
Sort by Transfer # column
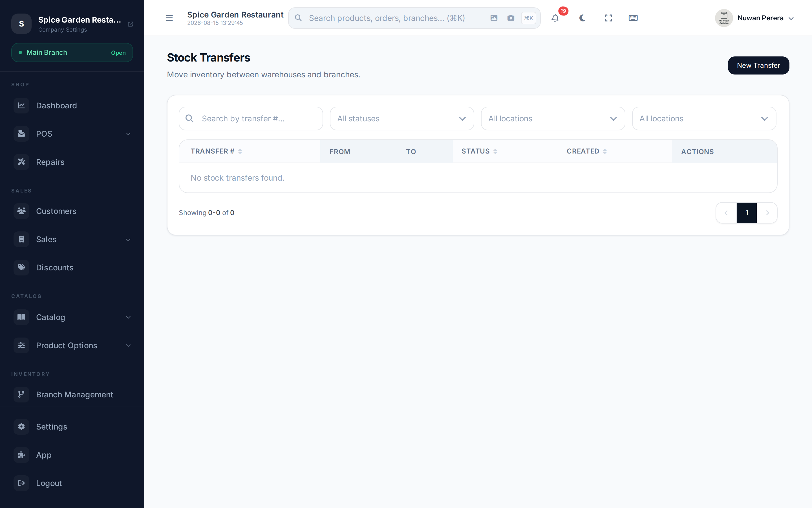[216, 151]
